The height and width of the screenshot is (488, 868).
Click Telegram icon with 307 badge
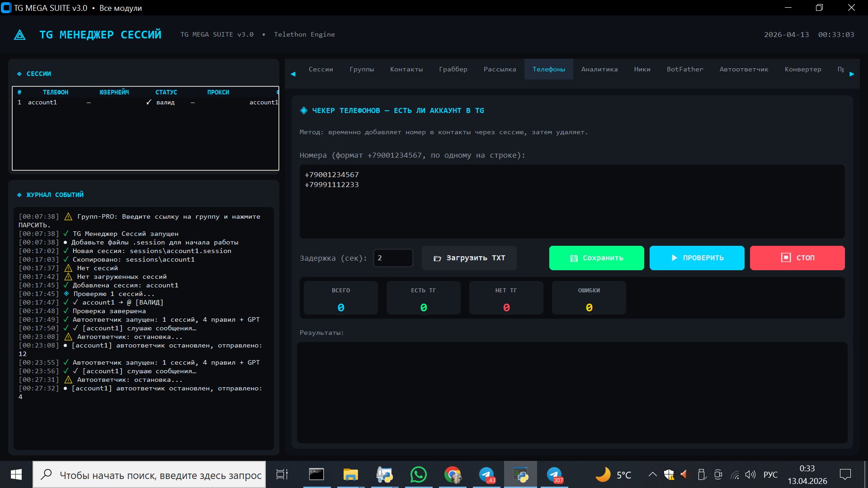coord(554,475)
